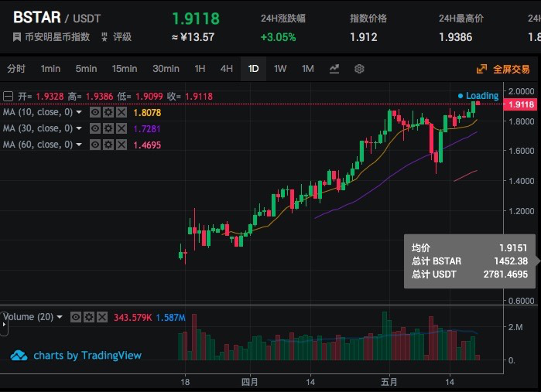
Task: Click the 24H high value 1.9386
Action: (x=455, y=37)
